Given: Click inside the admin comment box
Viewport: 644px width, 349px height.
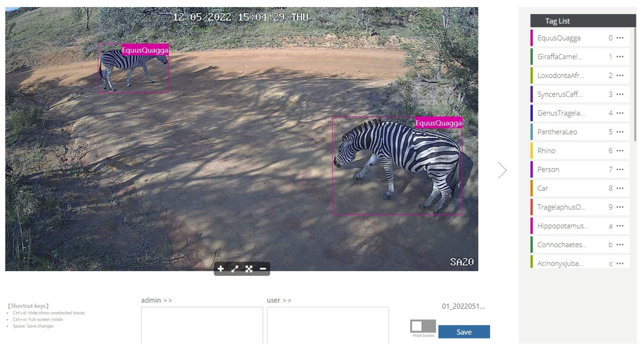Looking at the screenshot, I should click(202, 325).
